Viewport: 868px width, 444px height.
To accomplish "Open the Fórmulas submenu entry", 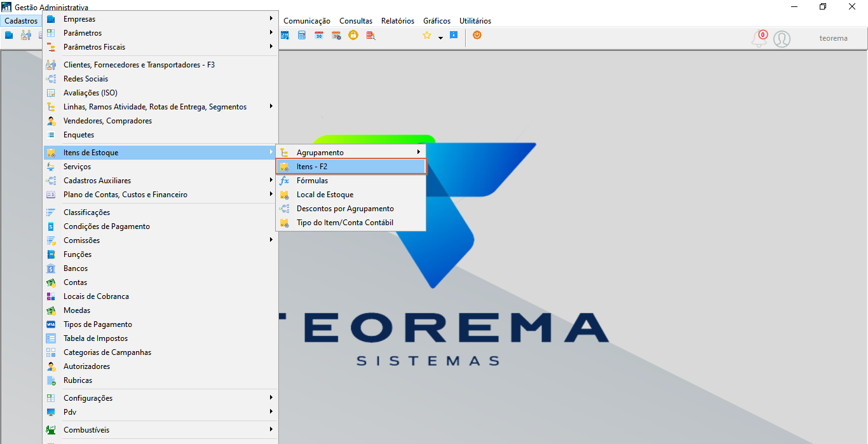I will click(351, 181).
